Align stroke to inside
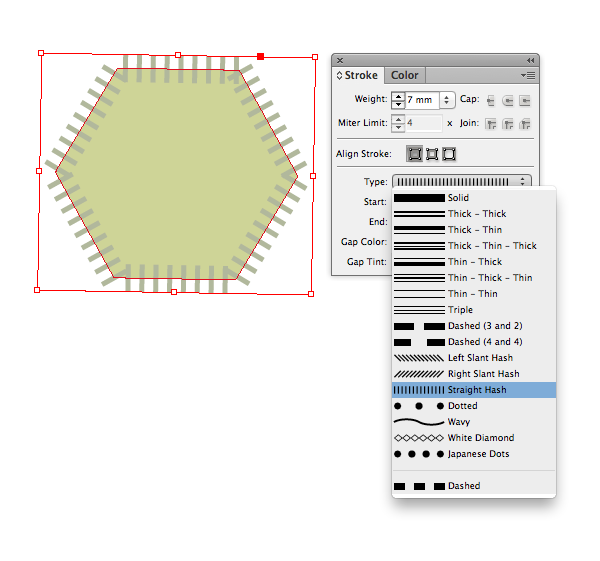The image size is (600, 561). pos(432,154)
